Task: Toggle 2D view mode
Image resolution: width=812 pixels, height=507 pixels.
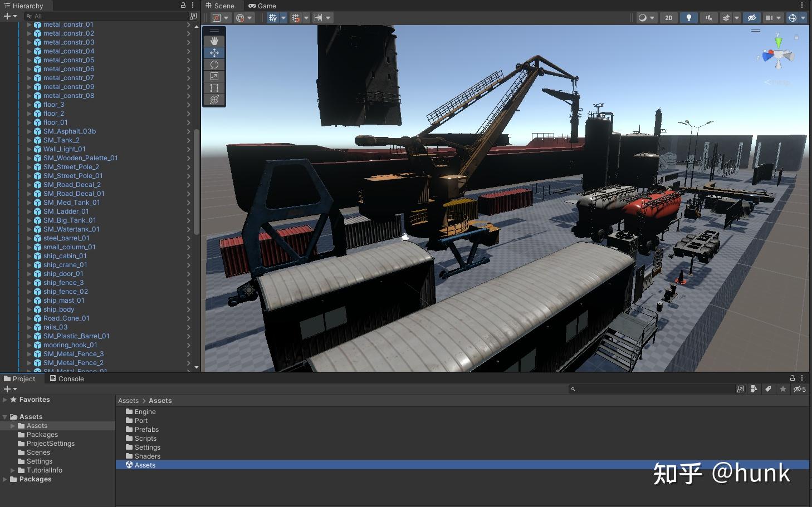Action: click(x=668, y=17)
